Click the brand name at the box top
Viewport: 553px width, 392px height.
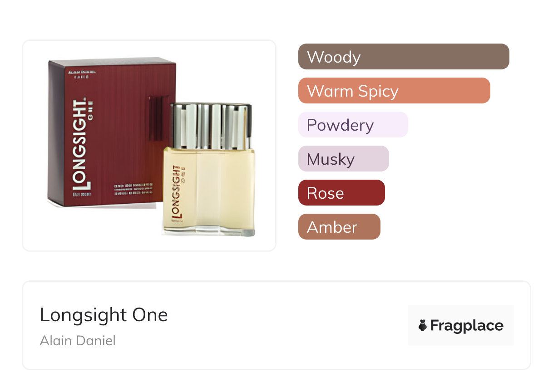[x=80, y=72]
